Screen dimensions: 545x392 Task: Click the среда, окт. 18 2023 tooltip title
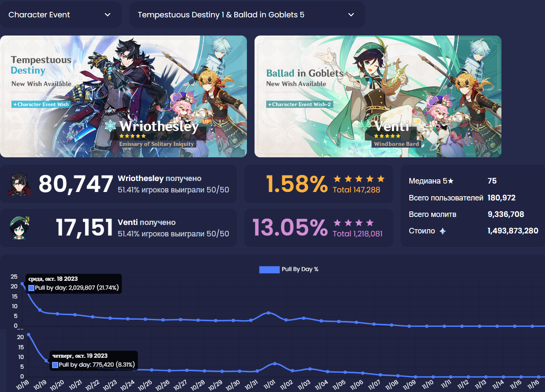53,279
